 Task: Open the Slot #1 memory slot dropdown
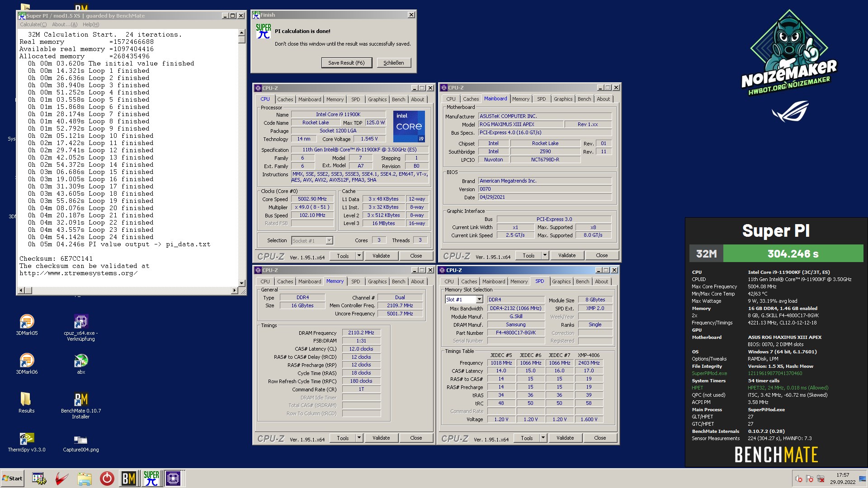pos(479,300)
